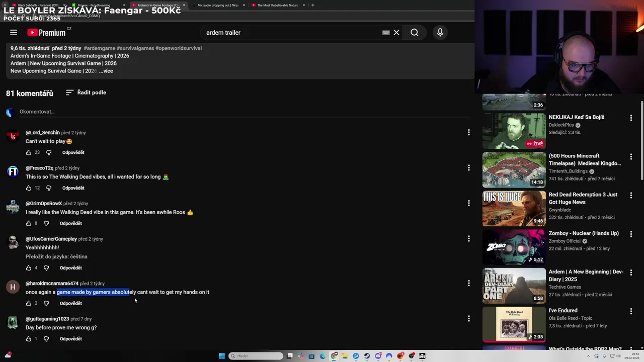Clear the search box with X icon
Viewport: 644px width, 362px height.
(396, 33)
